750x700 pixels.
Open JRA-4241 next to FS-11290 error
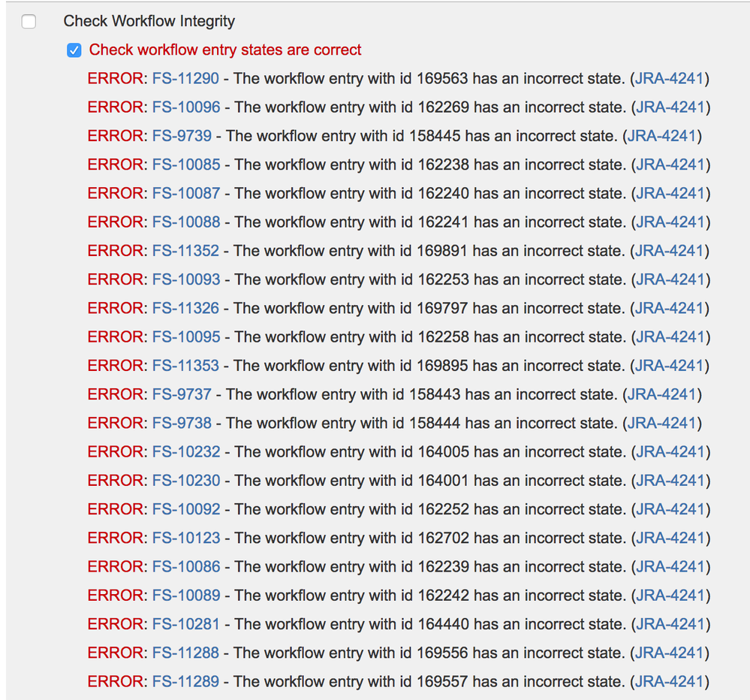(670, 78)
